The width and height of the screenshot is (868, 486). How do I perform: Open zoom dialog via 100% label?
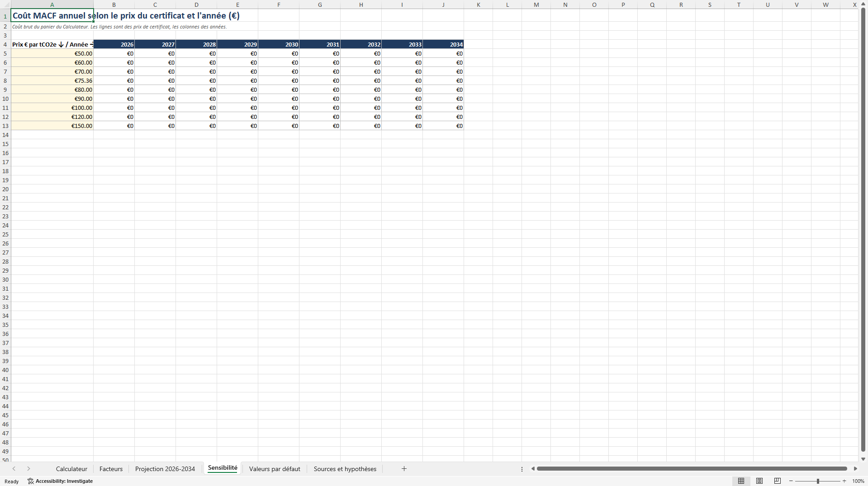coord(858,481)
